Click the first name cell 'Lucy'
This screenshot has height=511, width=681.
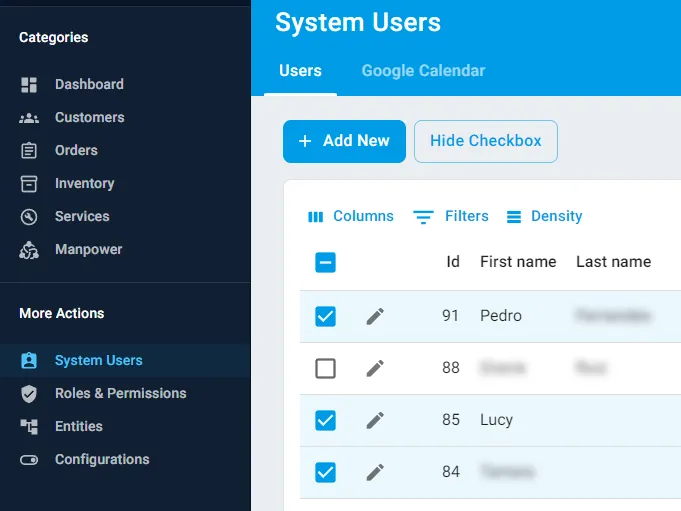click(x=496, y=420)
